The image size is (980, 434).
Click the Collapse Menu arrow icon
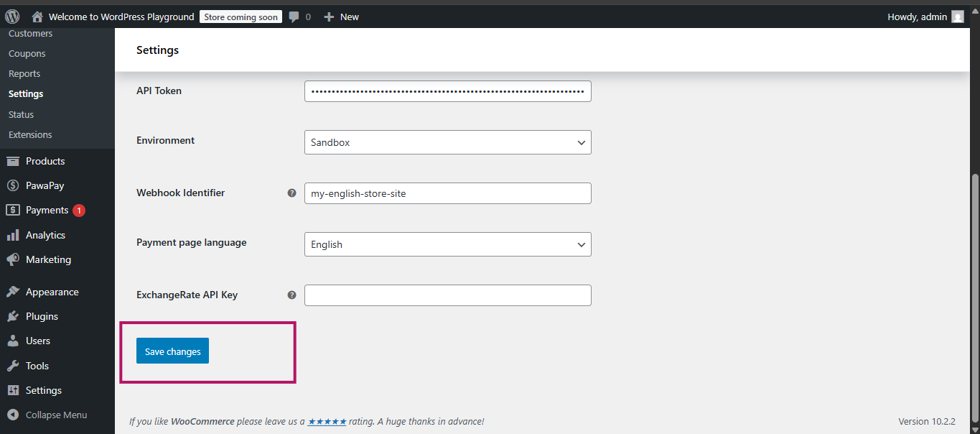(x=13, y=415)
